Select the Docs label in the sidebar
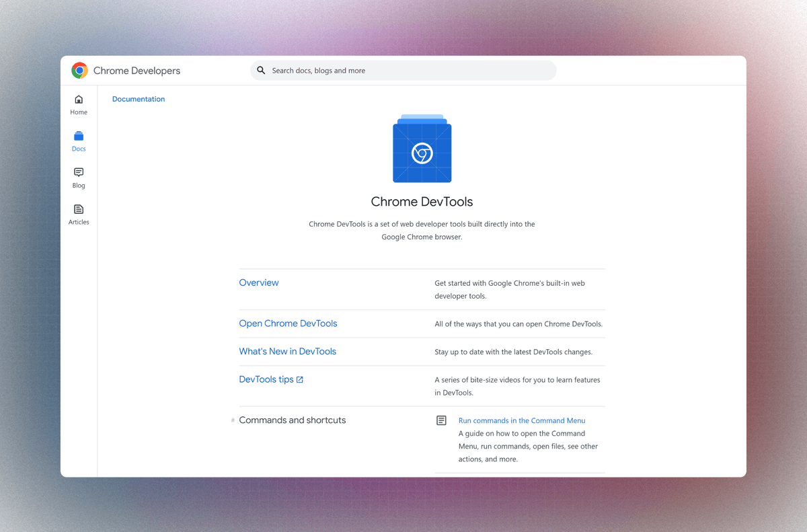This screenshot has height=532, width=807. (79, 149)
